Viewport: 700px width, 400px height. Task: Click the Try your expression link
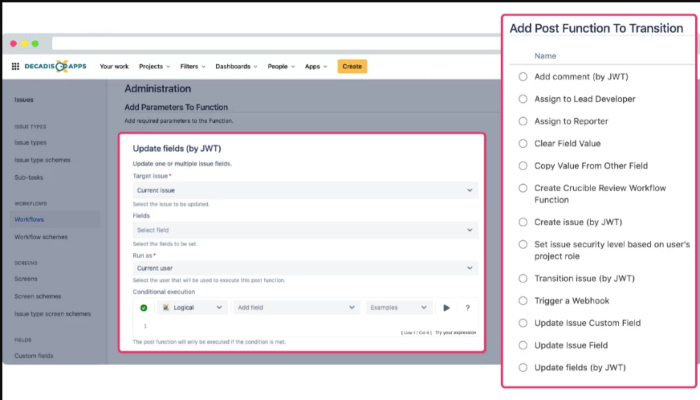(x=455, y=333)
